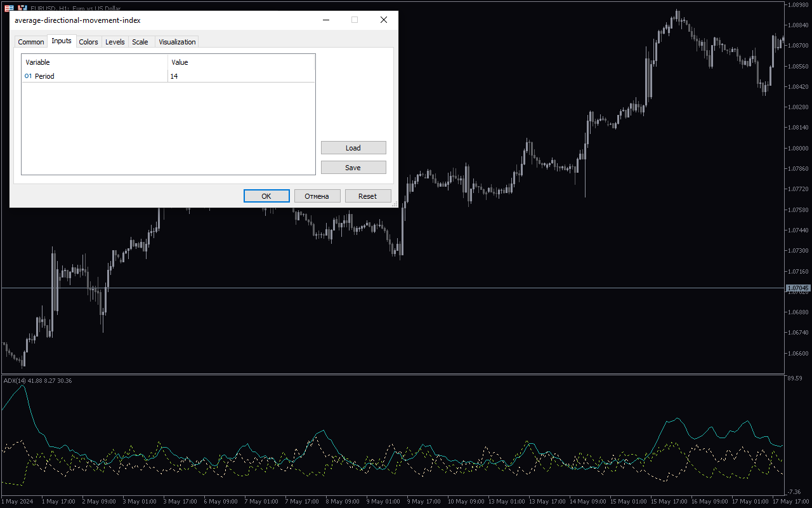
Task: Click the candlestick chart icon near EURUSD title
Action: [x=22, y=8]
